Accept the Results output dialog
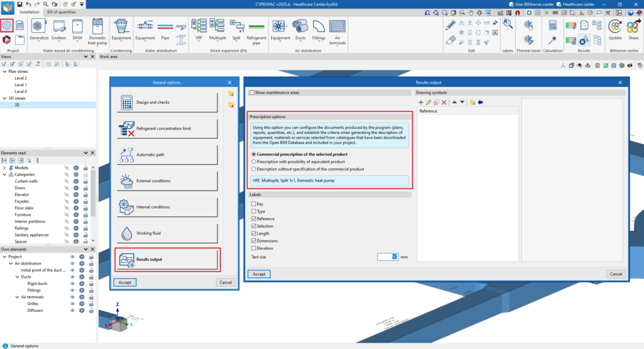Image resolution: width=644 pixels, height=349 pixels. coord(258,274)
